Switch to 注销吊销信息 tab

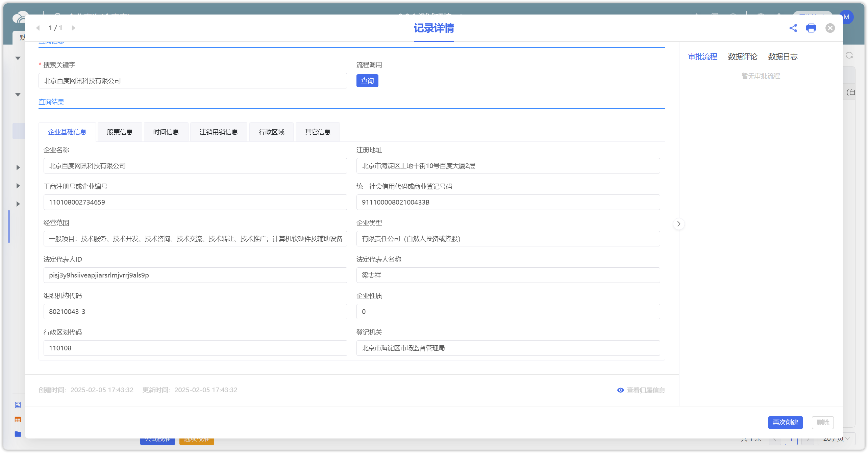[219, 132]
